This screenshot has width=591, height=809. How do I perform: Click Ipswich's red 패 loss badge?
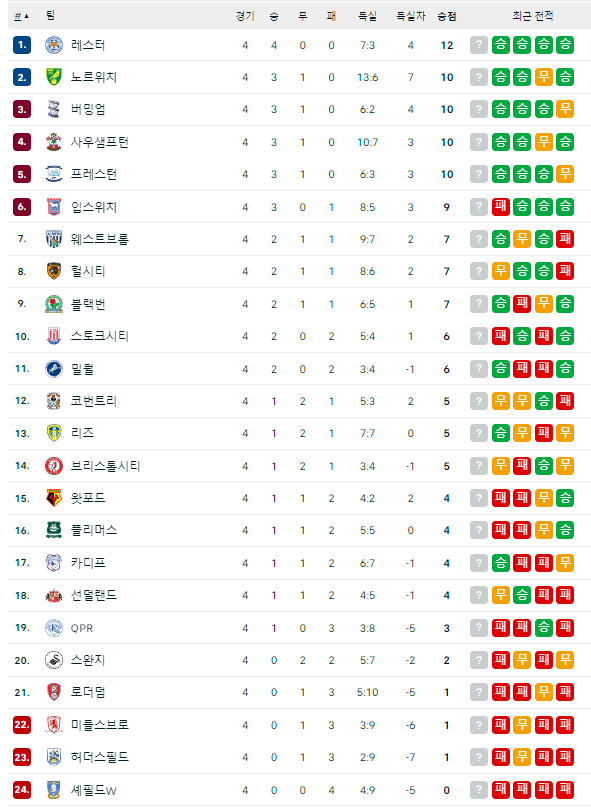[x=501, y=207]
